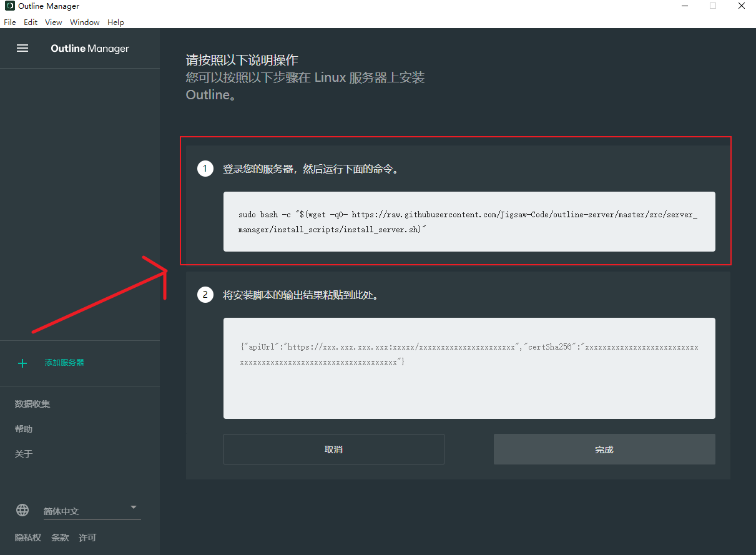Screen dimensions: 756x555
Task: Open 关于 in the sidebar
Action: pos(24,454)
